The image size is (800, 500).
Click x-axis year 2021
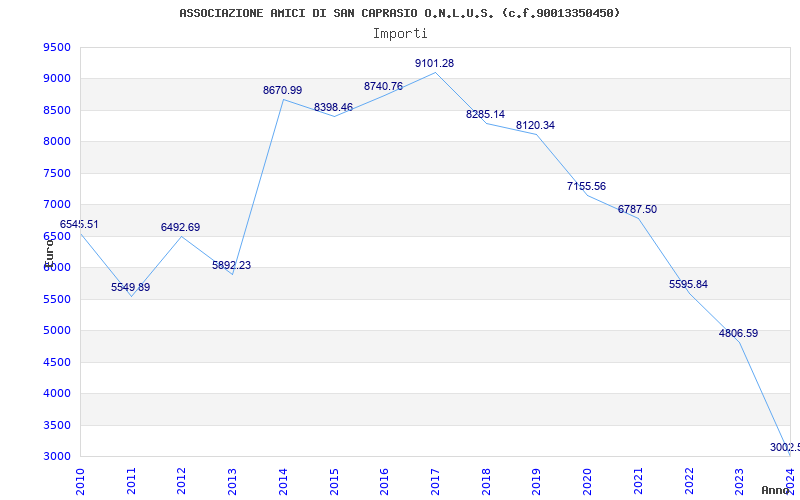pyautogui.click(x=638, y=482)
